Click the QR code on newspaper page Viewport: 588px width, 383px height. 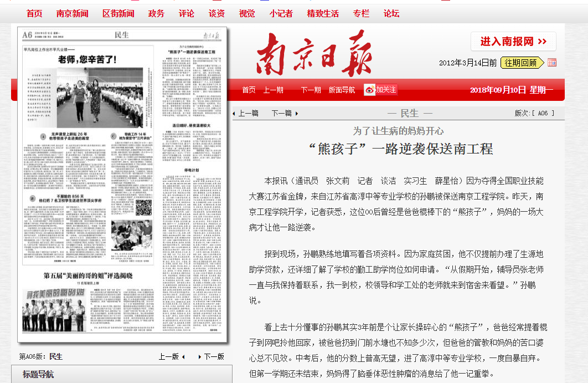click(x=143, y=207)
